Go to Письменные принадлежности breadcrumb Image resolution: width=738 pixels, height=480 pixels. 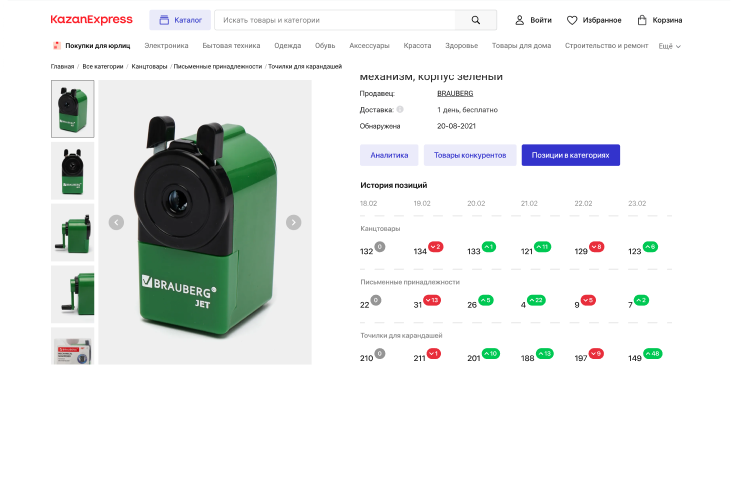pos(217,66)
